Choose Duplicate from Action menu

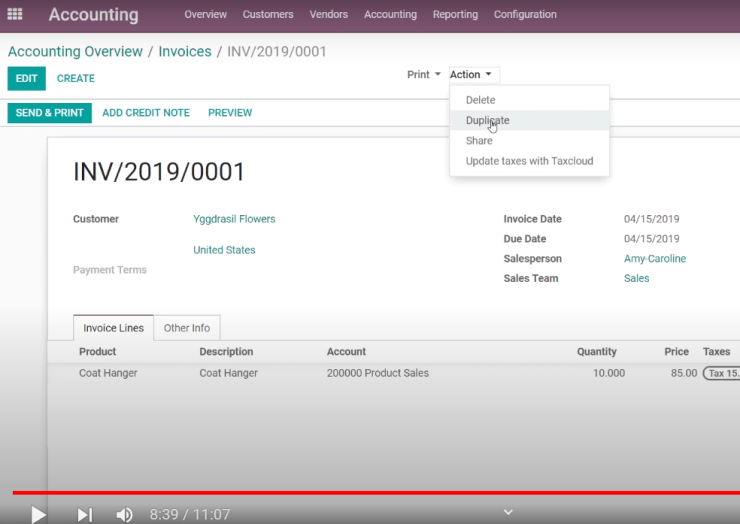pos(530,120)
